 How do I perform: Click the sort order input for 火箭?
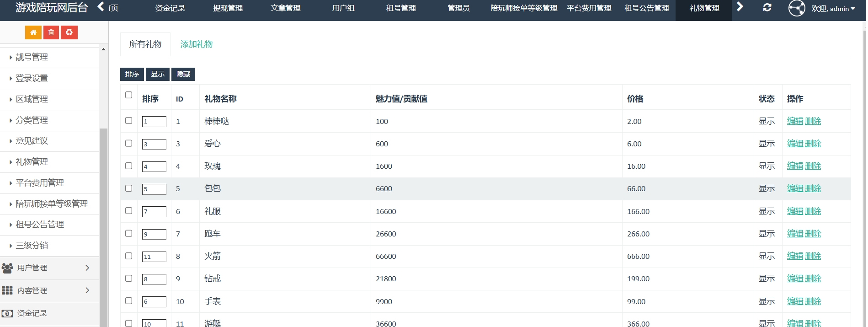tap(154, 257)
